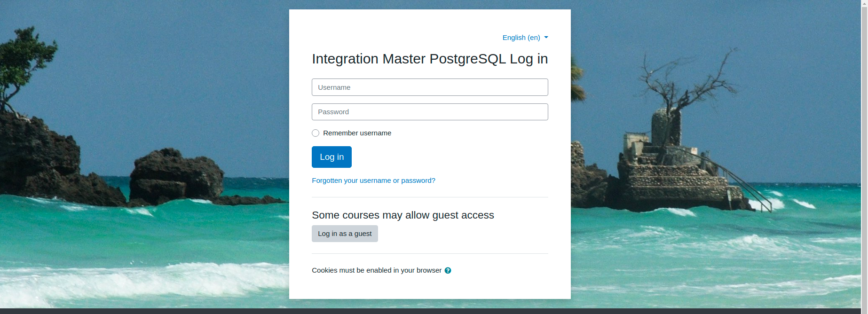Open the English (en) language dropdown

pyautogui.click(x=525, y=38)
